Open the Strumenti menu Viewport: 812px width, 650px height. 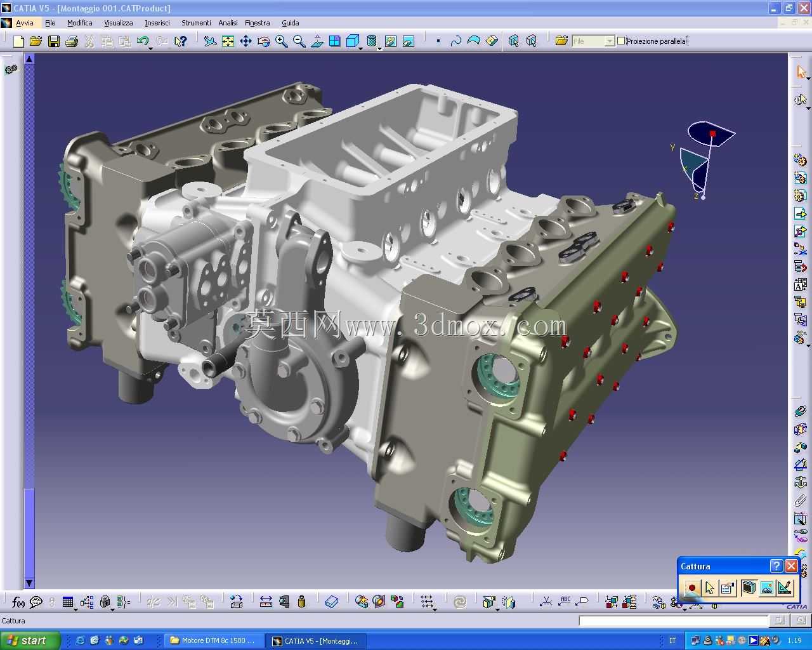(196, 23)
